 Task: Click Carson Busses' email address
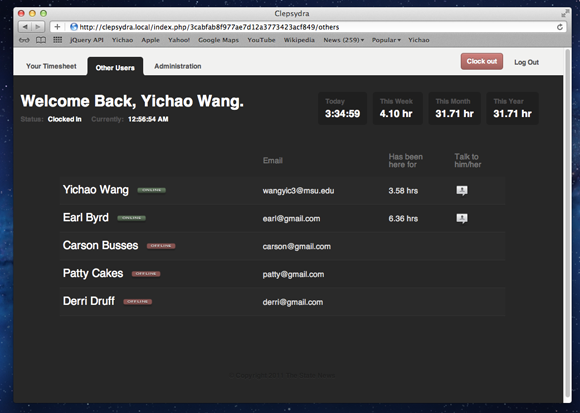click(x=297, y=247)
